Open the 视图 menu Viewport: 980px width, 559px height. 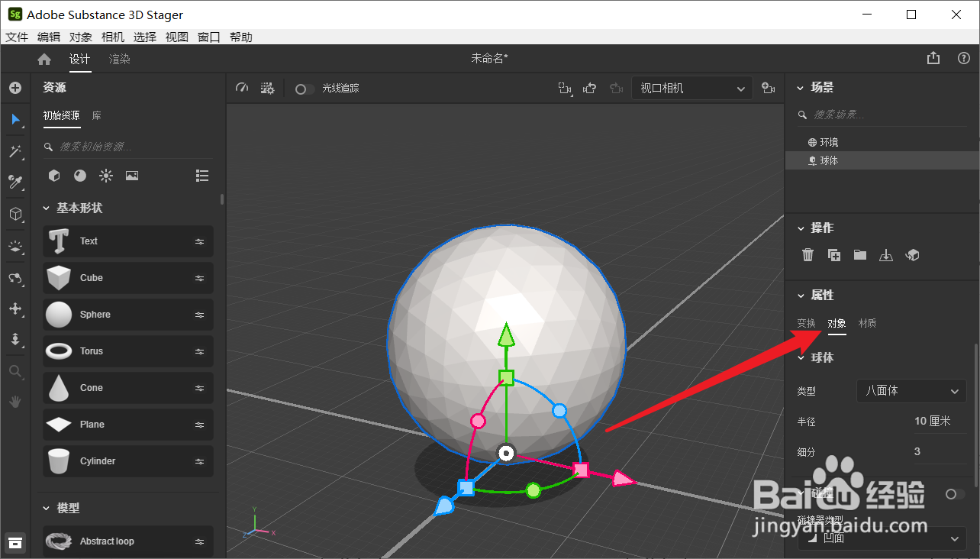click(177, 37)
